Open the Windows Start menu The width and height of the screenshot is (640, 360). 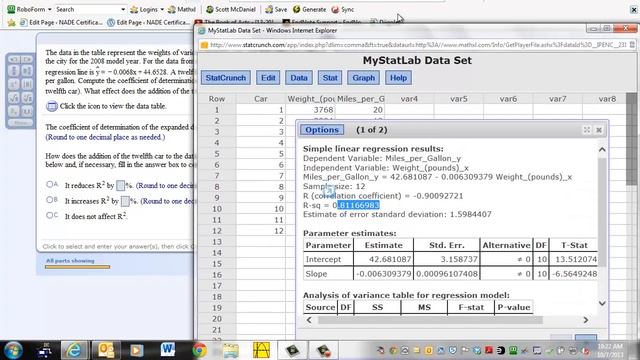click(x=13, y=350)
